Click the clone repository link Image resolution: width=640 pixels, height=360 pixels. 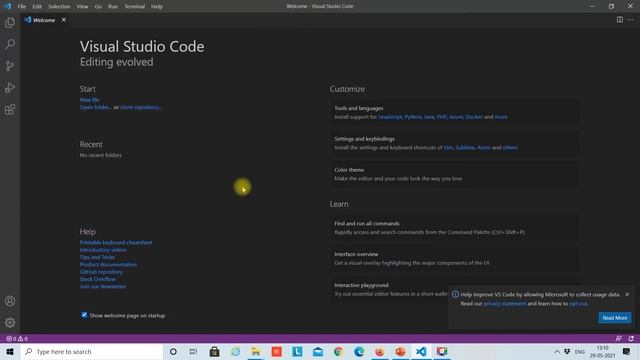tap(141, 107)
